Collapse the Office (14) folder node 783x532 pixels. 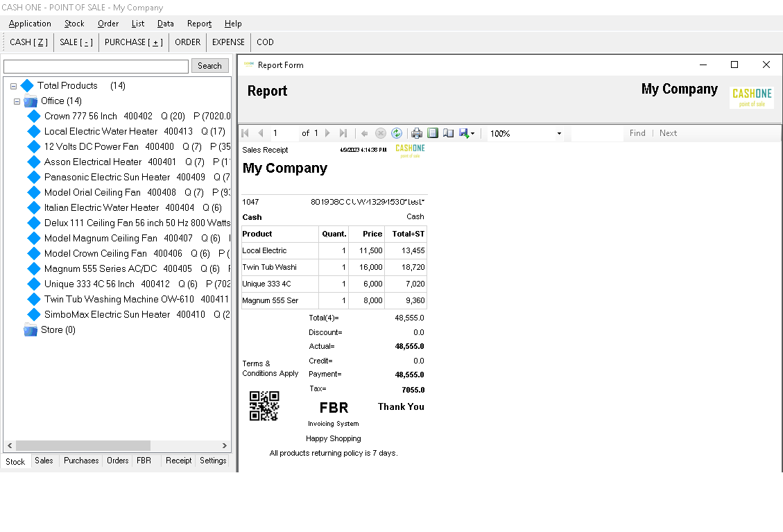click(17, 101)
